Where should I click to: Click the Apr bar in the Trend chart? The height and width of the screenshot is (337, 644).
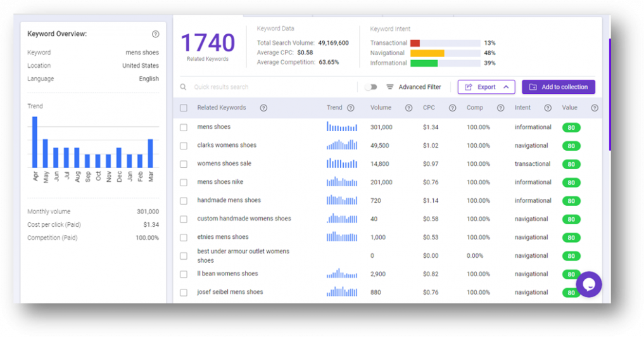click(35, 142)
